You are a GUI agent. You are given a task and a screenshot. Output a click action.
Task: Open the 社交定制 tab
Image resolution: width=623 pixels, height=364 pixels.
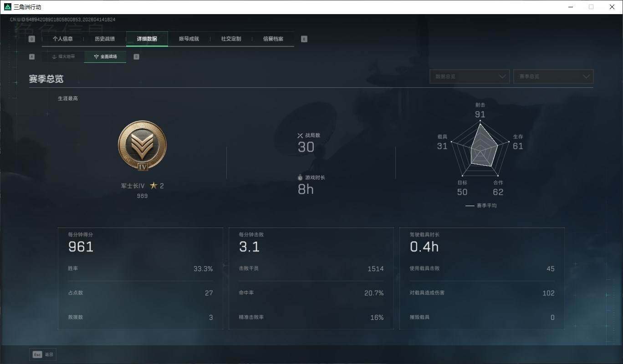[231, 39]
